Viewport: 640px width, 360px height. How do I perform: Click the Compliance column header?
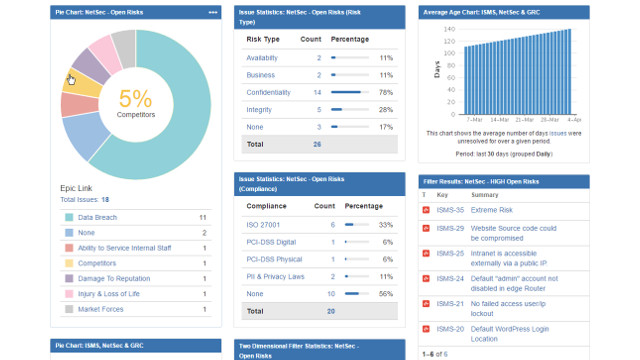(266, 206)
